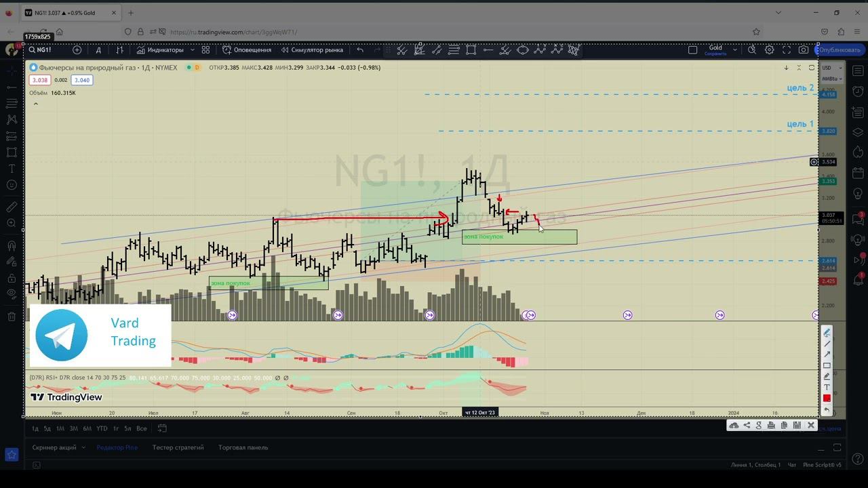Expand the indicators favorites dropdown arrow
The width and height of the screenshot is (868, 488).
193,49
